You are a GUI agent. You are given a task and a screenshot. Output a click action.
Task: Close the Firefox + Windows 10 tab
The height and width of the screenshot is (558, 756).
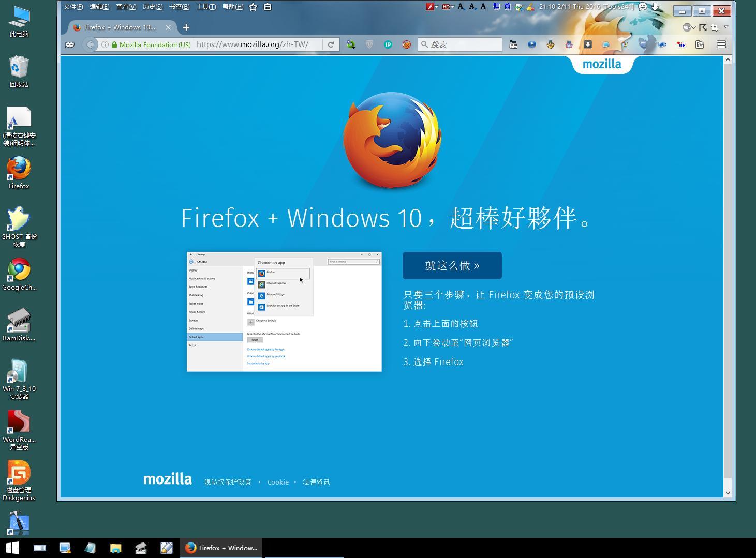168,27
